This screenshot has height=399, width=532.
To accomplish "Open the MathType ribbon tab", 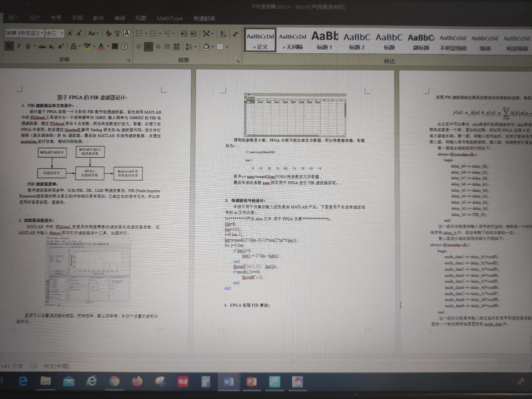I will click(170, 19).
